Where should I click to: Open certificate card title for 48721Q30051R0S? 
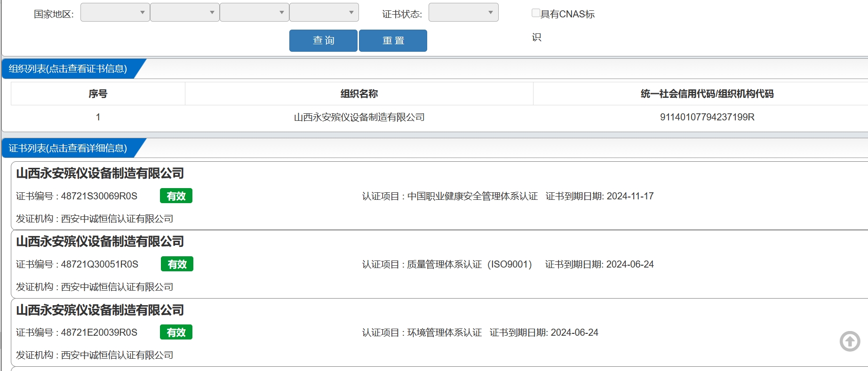[x=100, y=241]
